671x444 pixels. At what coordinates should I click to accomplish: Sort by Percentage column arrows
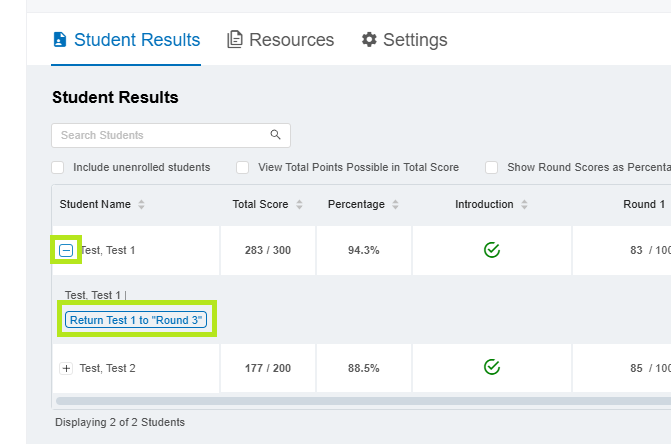(x=395, y=205)
